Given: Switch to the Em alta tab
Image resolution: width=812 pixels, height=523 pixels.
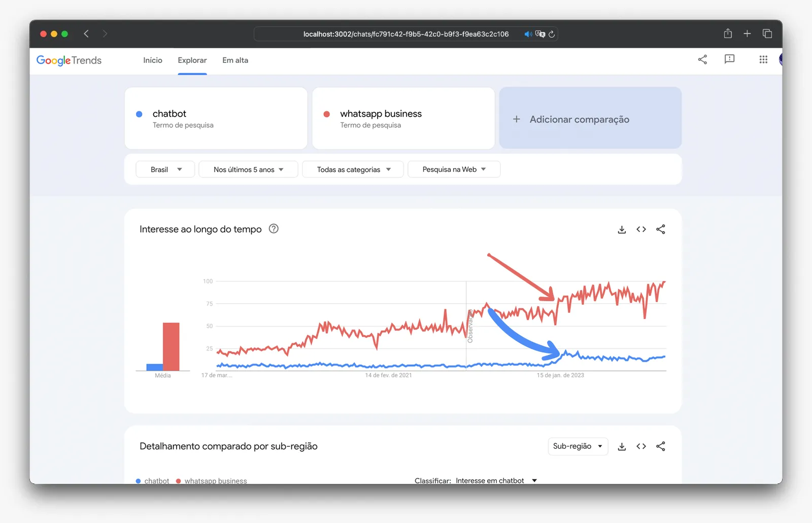Looking at the screenshot, I should 235,60.
